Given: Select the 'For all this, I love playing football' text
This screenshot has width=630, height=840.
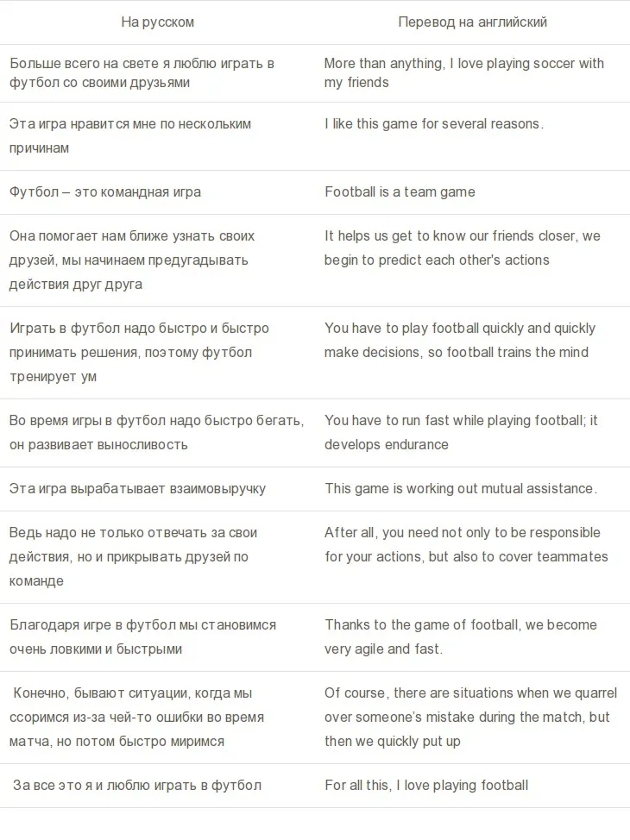Looking at the screenshot, I should tap(426, 786).
